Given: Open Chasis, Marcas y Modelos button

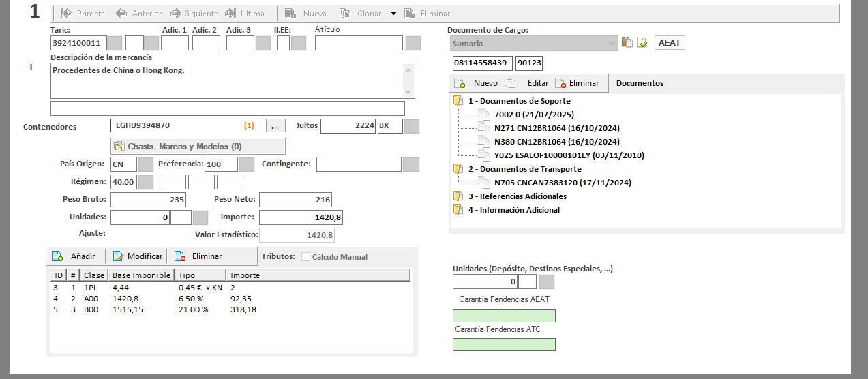Looking at the screenshot, I should coord(198,147).
